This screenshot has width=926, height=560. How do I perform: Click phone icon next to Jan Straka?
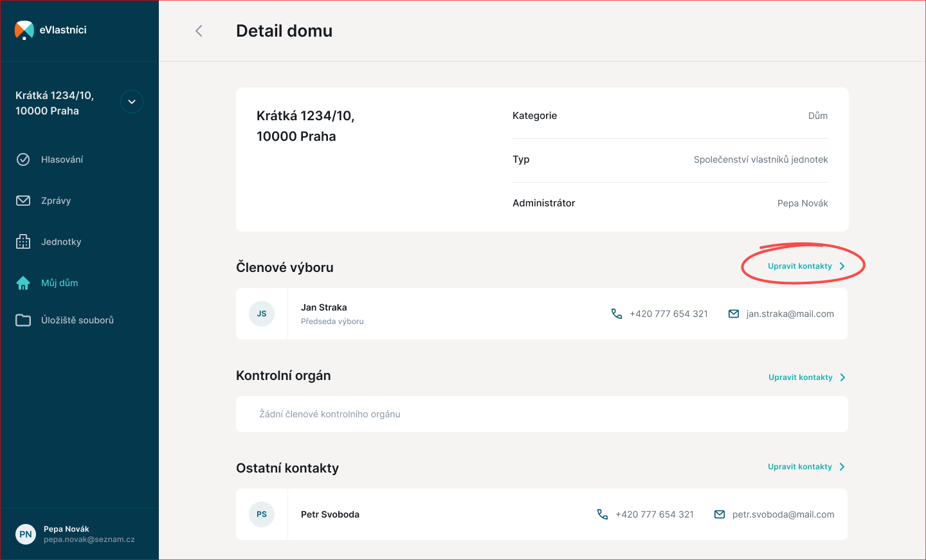pos(617,314)
